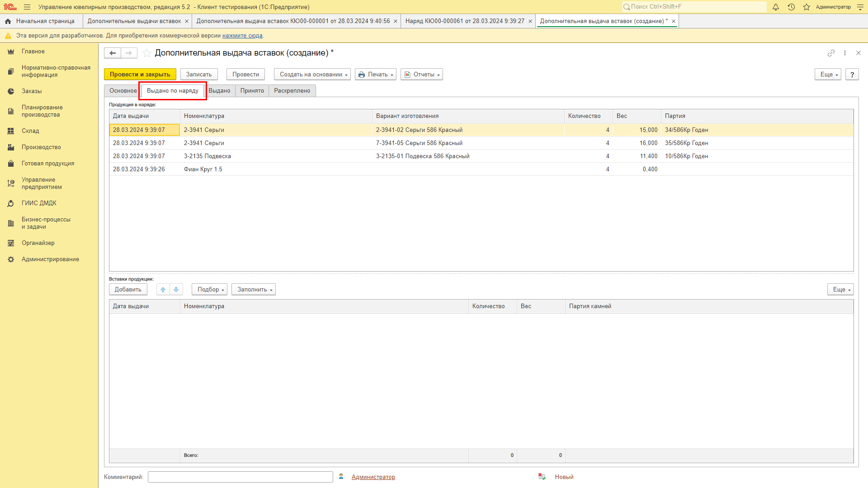The image size is (868, 488).
Task: Open the main hamburger menu
Action: [x=27, y=7]
